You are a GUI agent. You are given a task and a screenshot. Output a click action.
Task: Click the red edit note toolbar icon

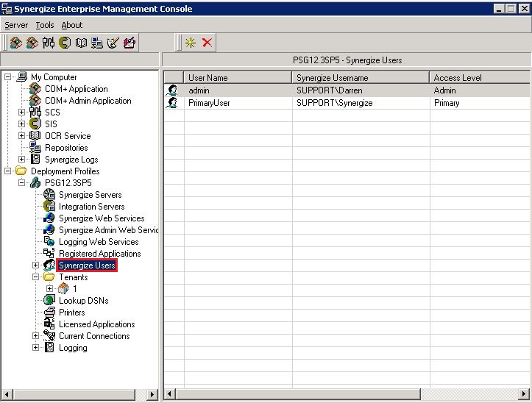point(130,43)
